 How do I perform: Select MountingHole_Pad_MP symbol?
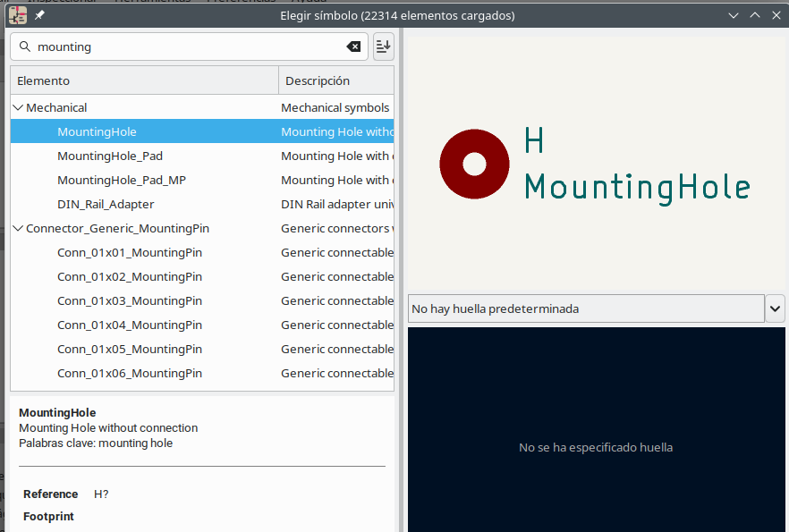pos(122,180)
